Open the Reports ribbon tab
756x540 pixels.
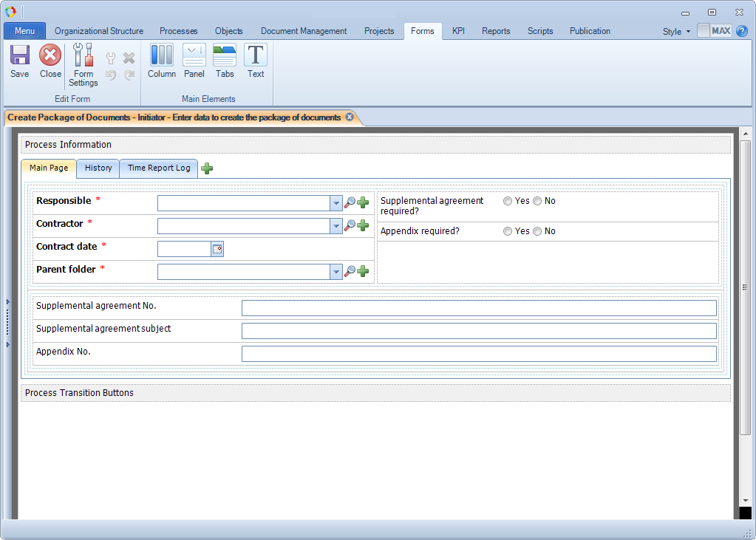pos(496,31)
